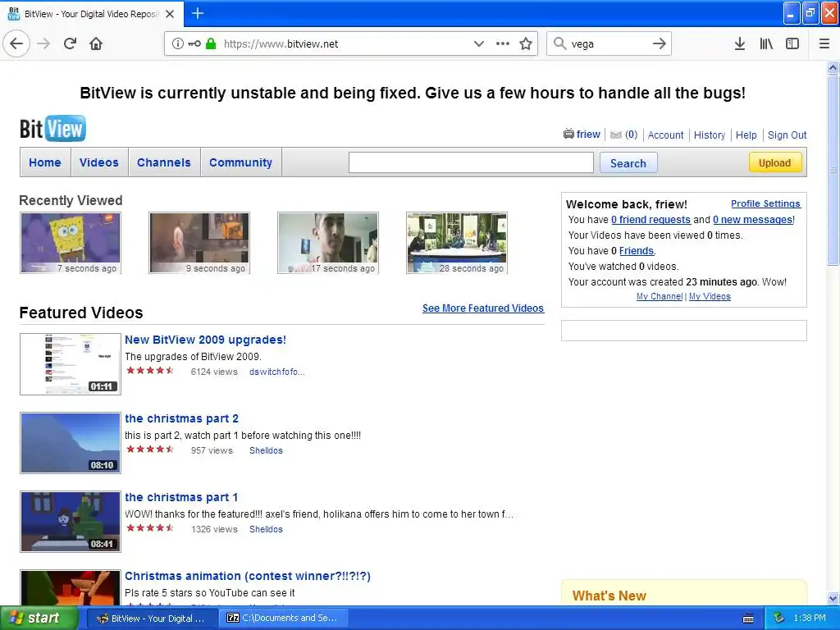The width and height of the screenshot is (840, 630).
Task: Open Christmas animation contest winner video title
Action: pos(248,576)
